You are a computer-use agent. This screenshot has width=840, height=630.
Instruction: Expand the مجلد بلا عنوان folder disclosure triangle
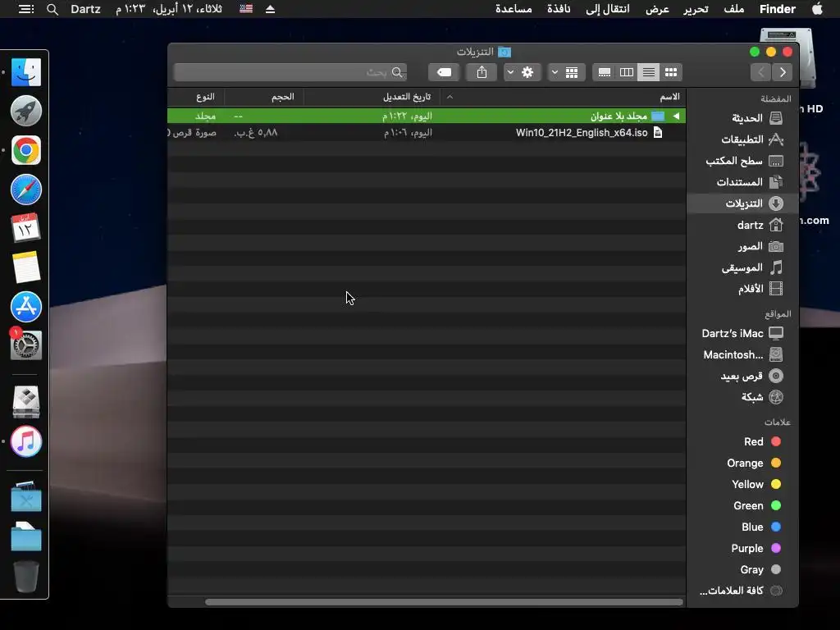point(676,116)
